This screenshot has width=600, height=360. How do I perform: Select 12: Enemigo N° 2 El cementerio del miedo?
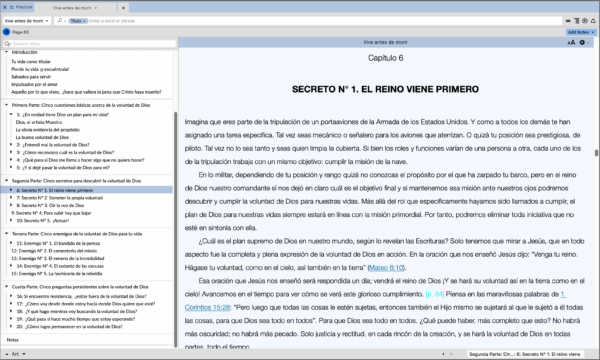54,251
